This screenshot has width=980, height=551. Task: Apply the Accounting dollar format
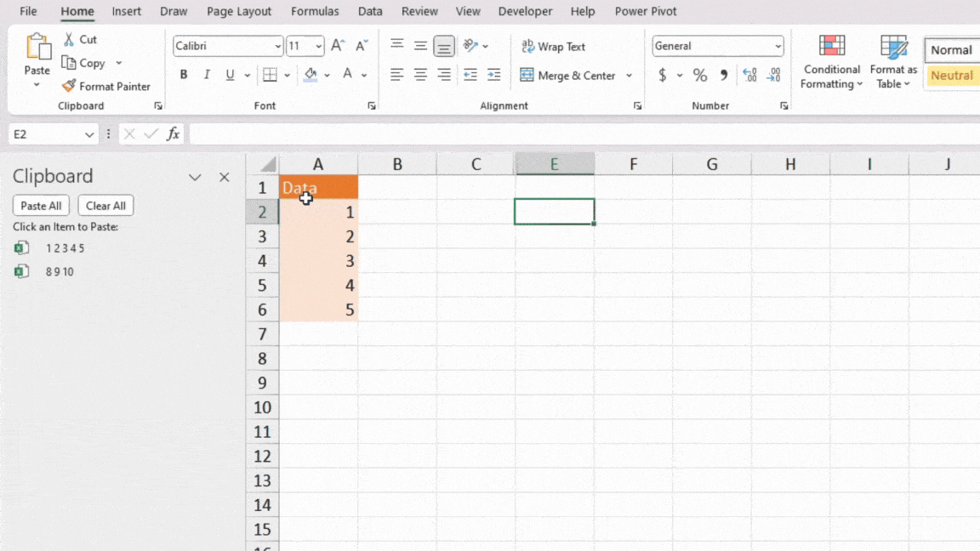[x=664, y=75]
